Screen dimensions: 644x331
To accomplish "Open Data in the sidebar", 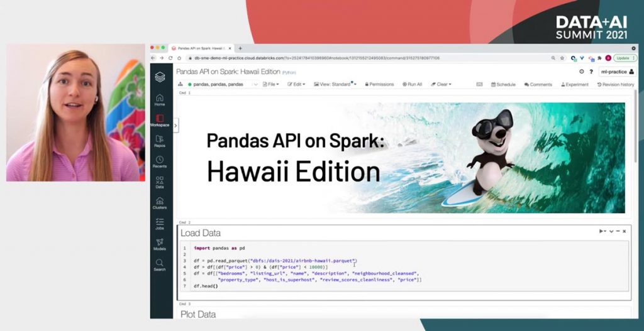I will [160, 183].
